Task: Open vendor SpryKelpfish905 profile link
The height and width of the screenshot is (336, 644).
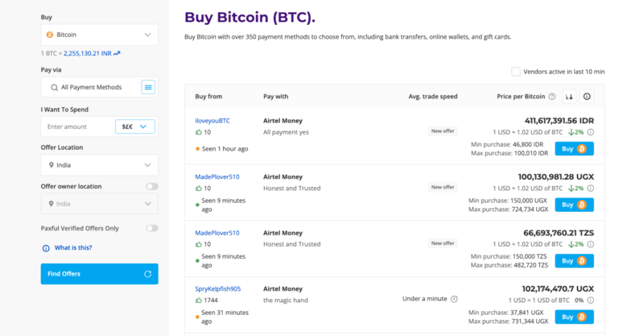Action: tap(217, 288)
